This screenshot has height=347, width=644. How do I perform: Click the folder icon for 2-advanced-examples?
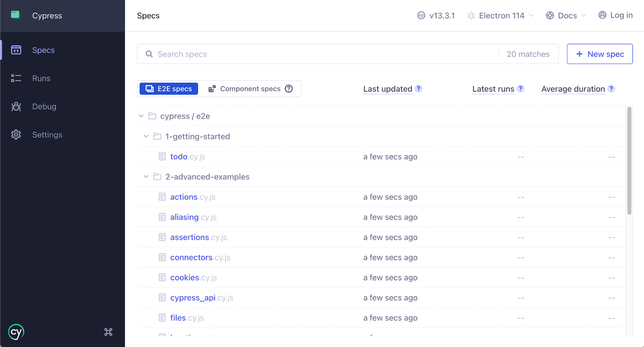point(157,177)
